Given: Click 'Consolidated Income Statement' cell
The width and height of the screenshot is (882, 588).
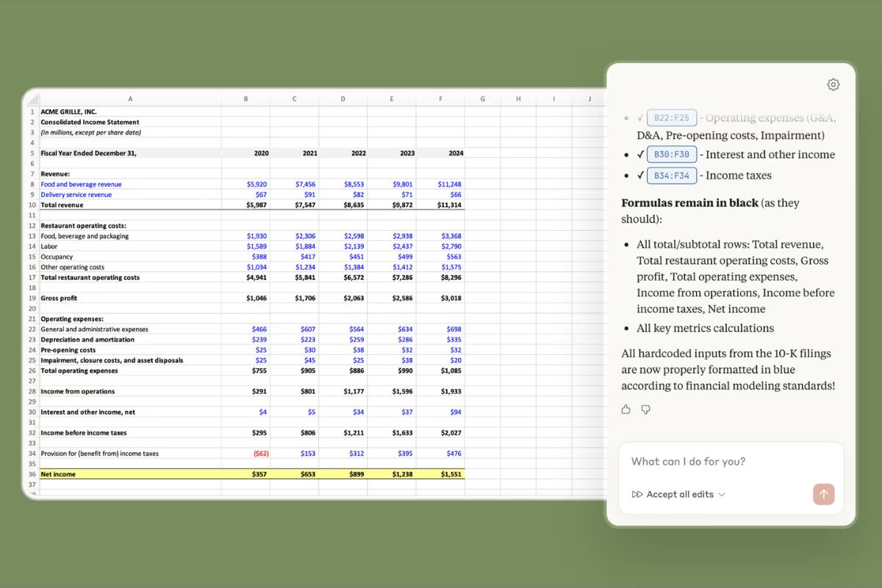Looking at the screenshot, I should 90,122.
